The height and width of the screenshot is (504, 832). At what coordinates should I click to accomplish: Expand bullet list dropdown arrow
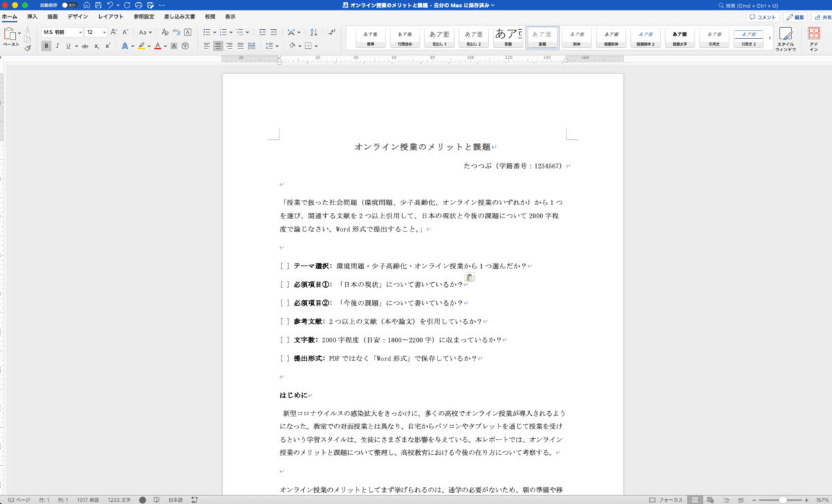[x=215, y=32]
